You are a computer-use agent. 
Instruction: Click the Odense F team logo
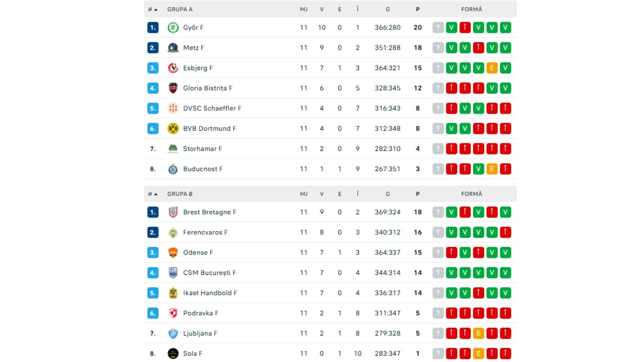(173, 253)
